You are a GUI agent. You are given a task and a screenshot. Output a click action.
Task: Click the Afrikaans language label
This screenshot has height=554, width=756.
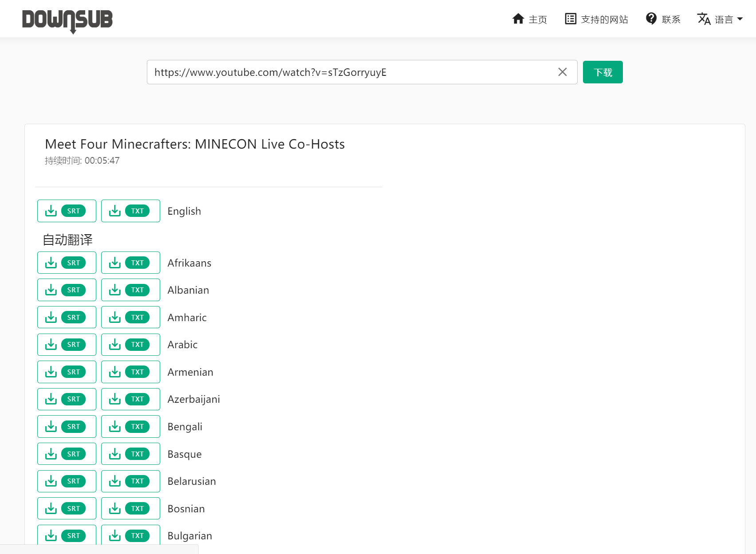pos(189,263)
